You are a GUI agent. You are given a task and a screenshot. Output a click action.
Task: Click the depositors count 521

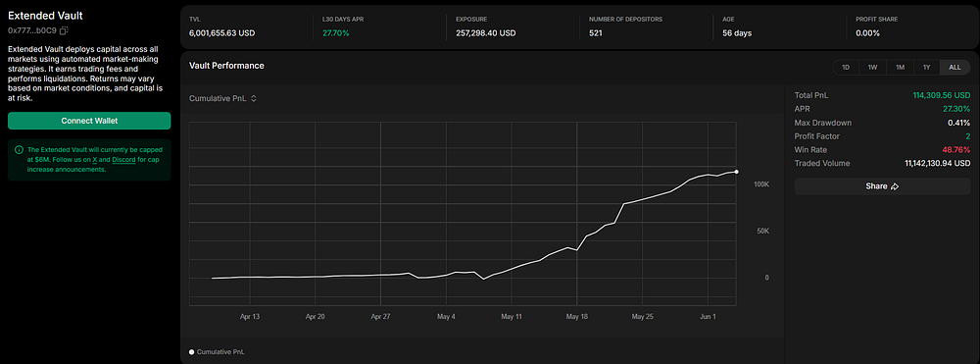pos(596,32)
